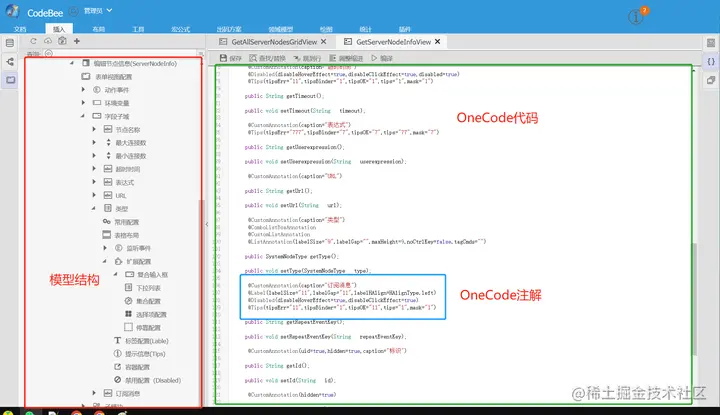The width and height of the screenshot is (720, 415).
Task: Click the copy-windows icon on right sidebar
Action: [711, 80]
